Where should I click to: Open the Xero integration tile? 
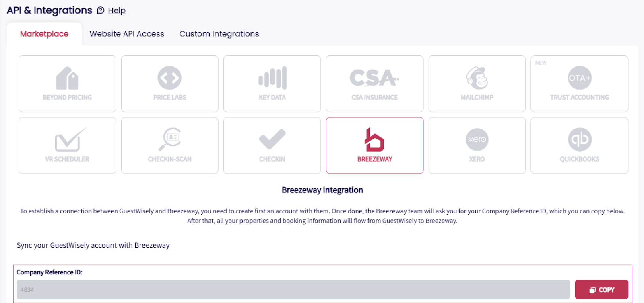(x=477, y=145)
